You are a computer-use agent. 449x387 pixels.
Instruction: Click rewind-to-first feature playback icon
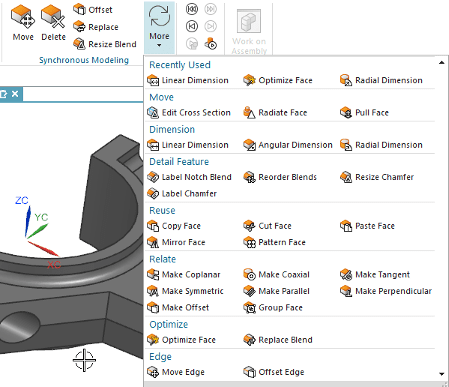[x=192, y=9]
